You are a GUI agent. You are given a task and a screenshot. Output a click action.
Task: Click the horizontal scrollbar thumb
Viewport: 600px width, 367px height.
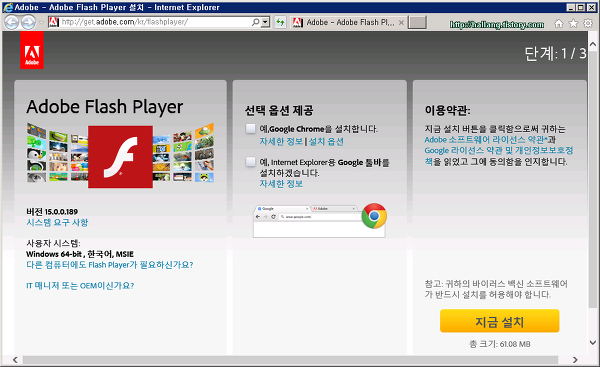290,360
